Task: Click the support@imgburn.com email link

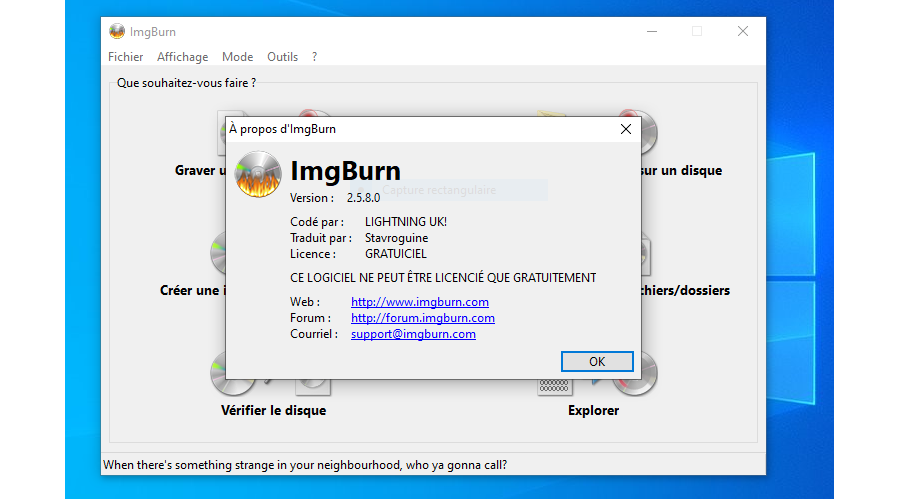Action: tap(413, 334)
